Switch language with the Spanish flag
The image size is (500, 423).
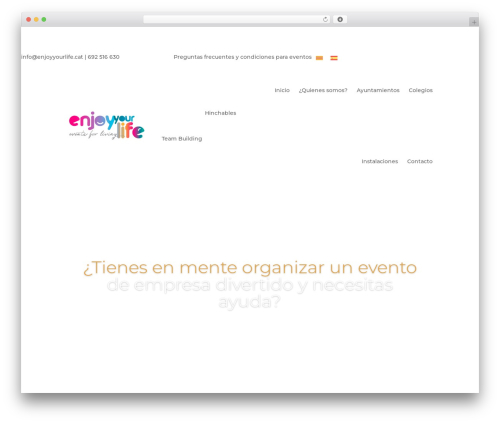pyautogui.click(x=334, y=58)
